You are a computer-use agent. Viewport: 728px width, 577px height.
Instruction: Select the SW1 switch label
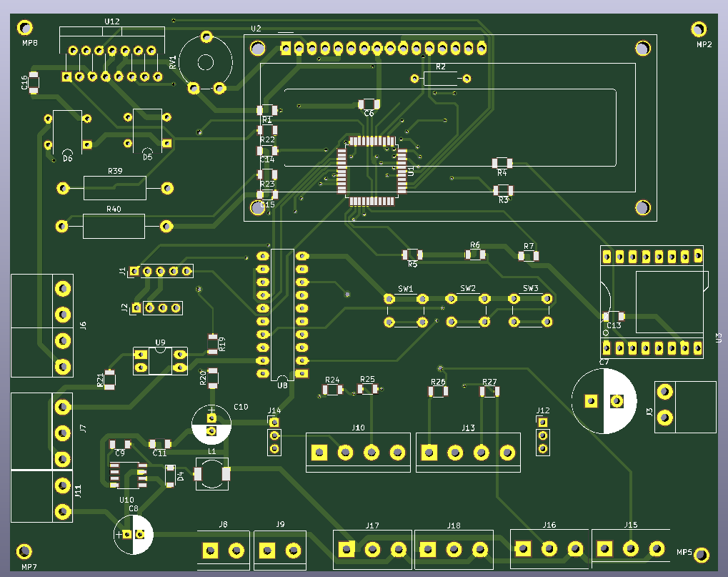(x=405, y=289)
